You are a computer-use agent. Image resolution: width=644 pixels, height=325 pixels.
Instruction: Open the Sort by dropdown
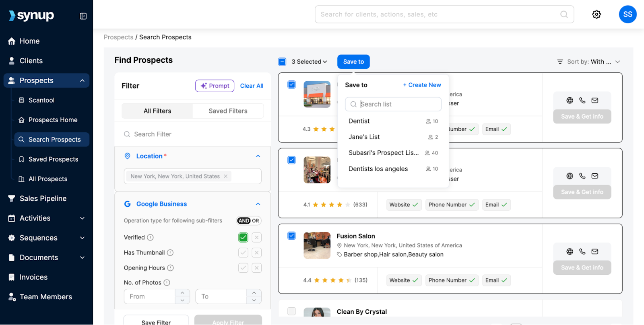coord(589,62)
